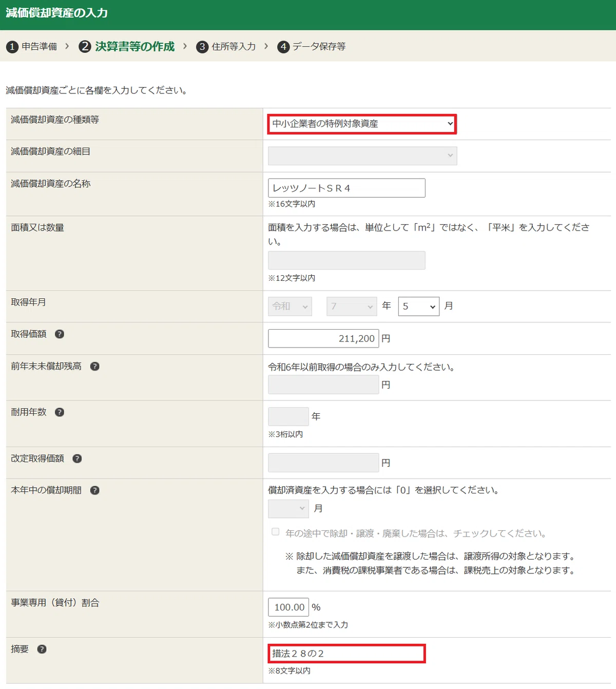Click the 取得価額 field showing 211,200

pyautogui.click(x=323, y=338)
